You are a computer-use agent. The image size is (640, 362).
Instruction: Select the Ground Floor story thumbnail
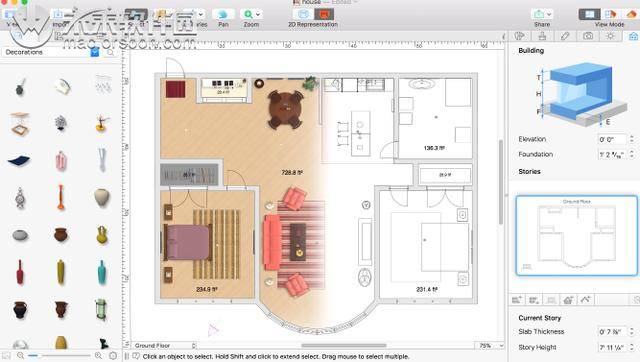pos(577,235)
